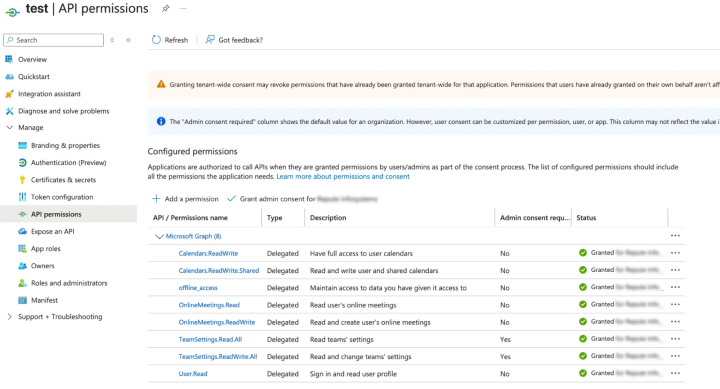The height and width of the screenshot is (389, 720).
Task: Click the Manifest icon
Action: pyautogui.click(x=22, y=300)
